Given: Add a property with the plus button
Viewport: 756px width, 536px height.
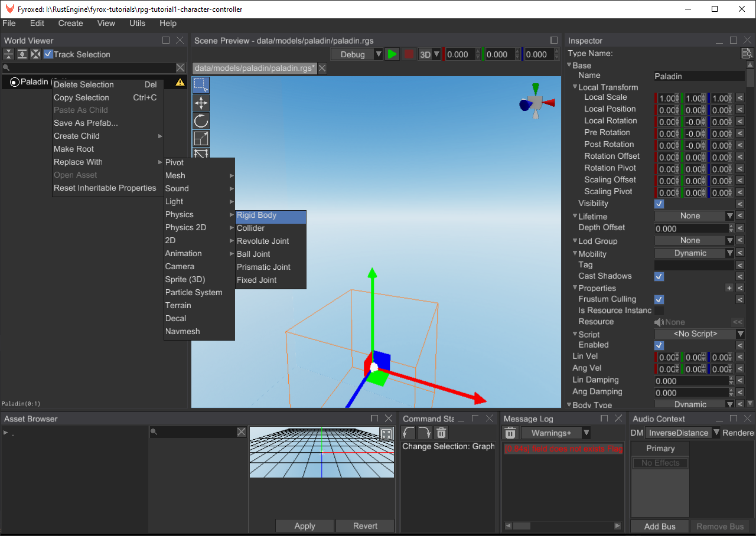Looking at the screenshot, I should [x=729, y=288].
